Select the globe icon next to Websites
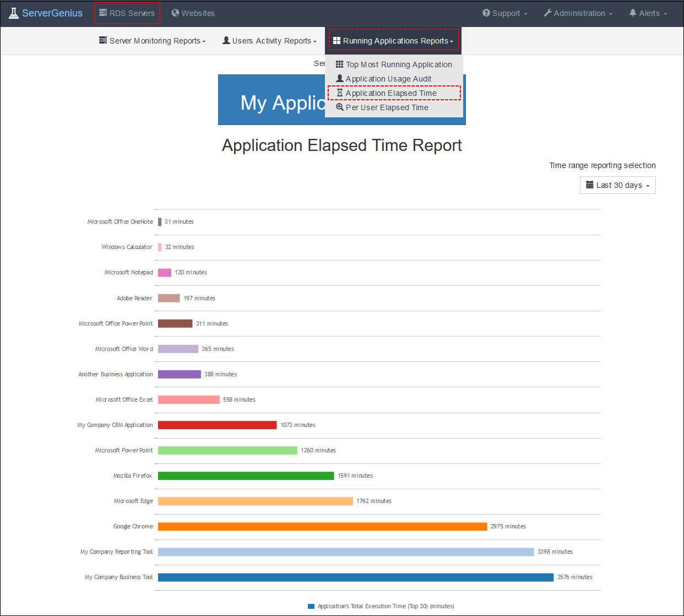 coord(175,13)
